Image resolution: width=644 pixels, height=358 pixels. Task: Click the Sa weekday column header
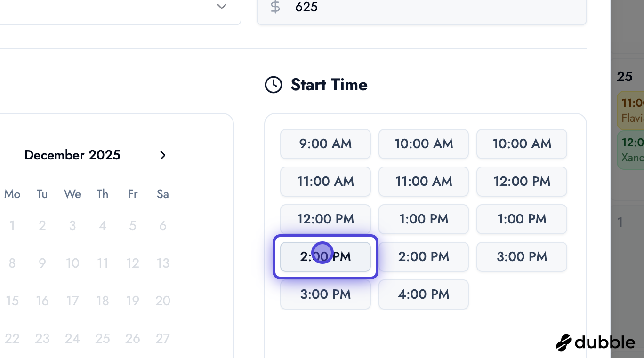(x=162, y=194)
